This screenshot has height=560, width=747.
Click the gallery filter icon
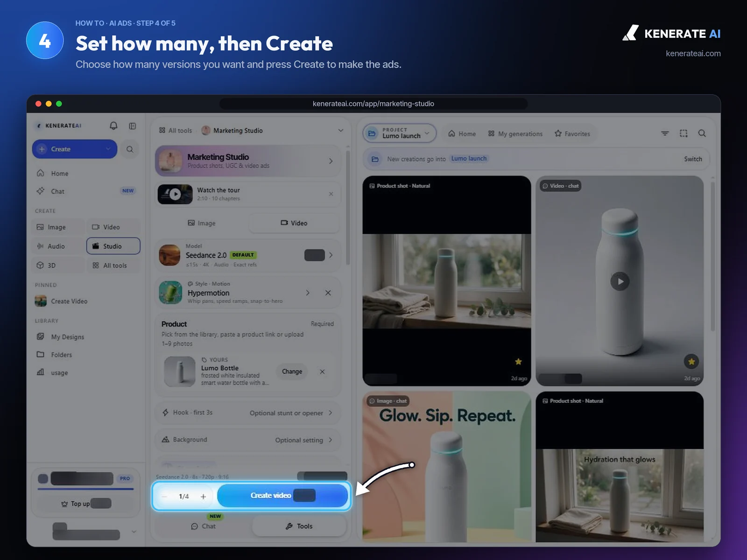tap(665, 133)
